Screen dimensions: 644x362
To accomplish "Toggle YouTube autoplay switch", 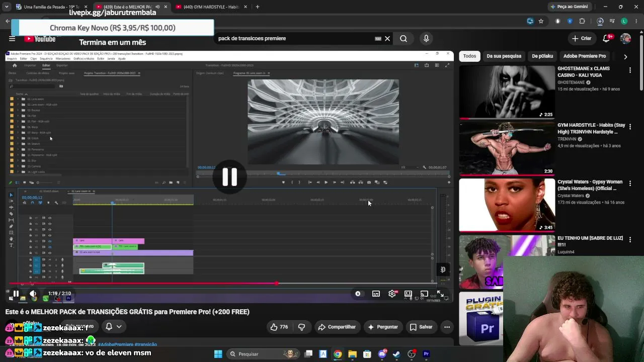I will 358,294.
